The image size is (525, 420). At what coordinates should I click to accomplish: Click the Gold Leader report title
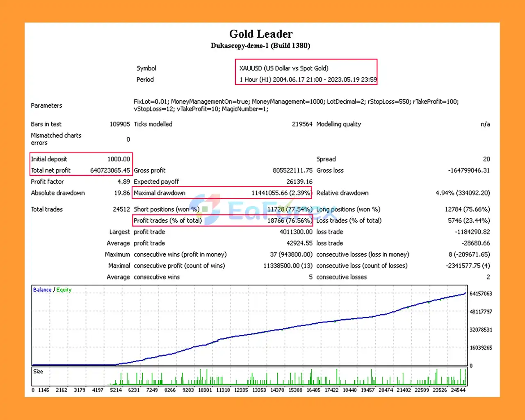(261, 34)
